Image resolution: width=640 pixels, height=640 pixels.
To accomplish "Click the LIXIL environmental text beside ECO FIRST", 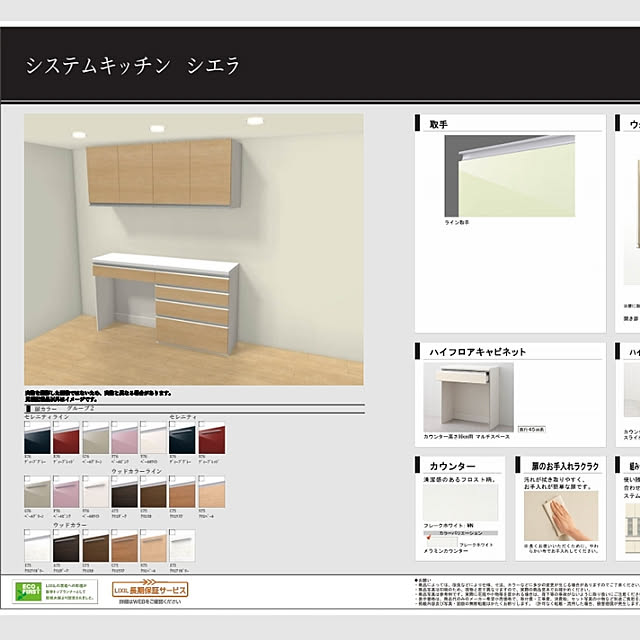I will click(x=71, y=591).
